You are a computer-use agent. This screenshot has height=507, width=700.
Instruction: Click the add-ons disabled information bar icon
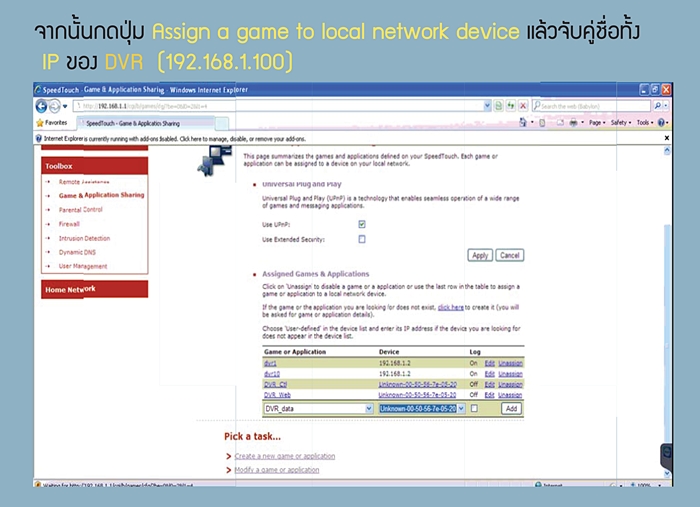click(x=39, y=138)
